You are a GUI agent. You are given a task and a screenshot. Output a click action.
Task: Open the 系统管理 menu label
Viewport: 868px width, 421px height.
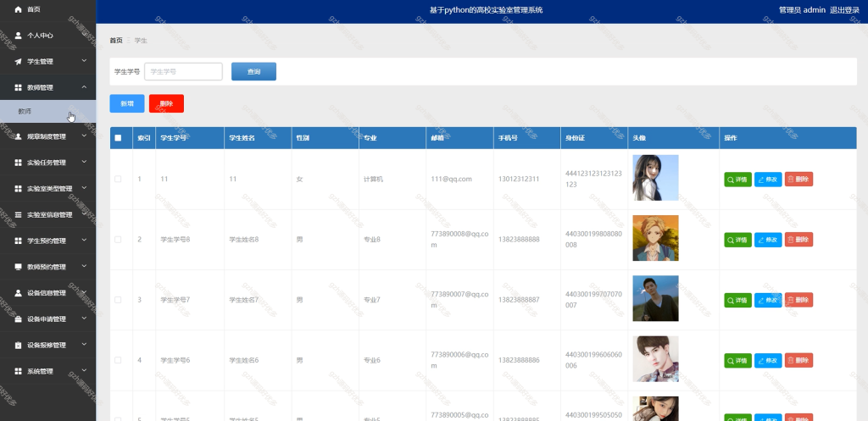[40, 371]
